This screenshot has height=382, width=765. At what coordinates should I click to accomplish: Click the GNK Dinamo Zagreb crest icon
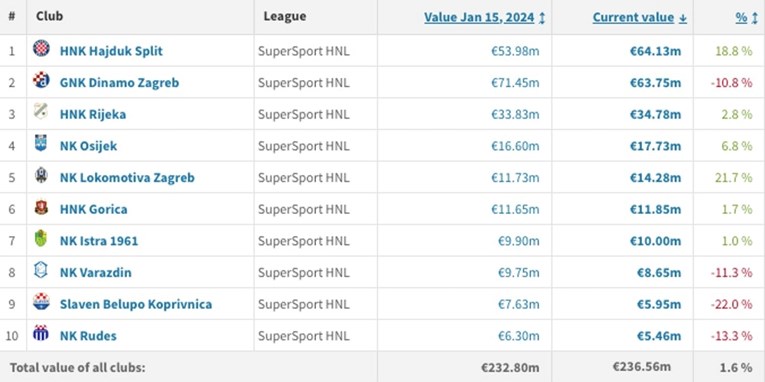(41, 80)
